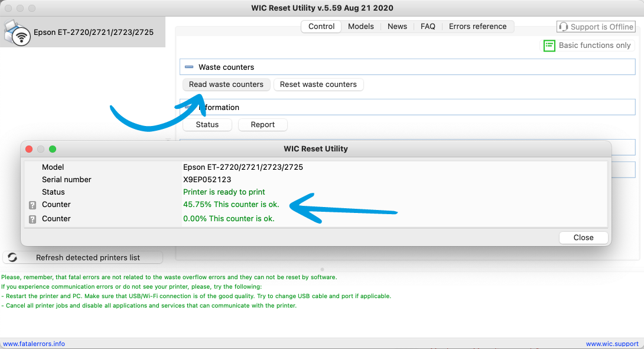This screenshot has width=644, height=349.
Task: Click serial number X9EP052123
Action: click(207, 180)
